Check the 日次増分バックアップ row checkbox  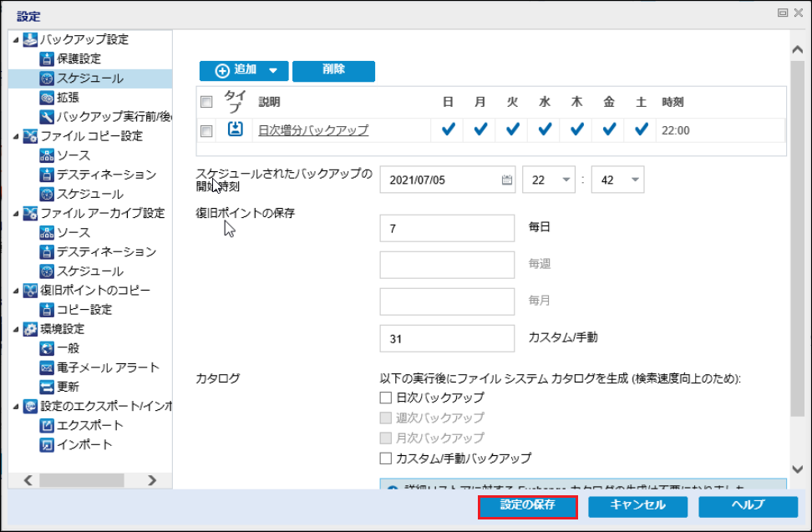[207, 130]
